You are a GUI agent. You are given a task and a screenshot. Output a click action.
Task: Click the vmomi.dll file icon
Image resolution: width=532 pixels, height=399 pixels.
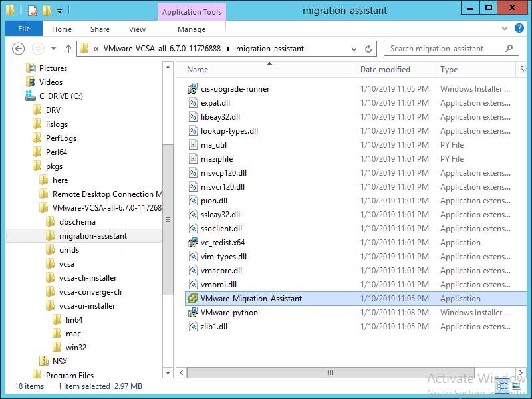193,285
